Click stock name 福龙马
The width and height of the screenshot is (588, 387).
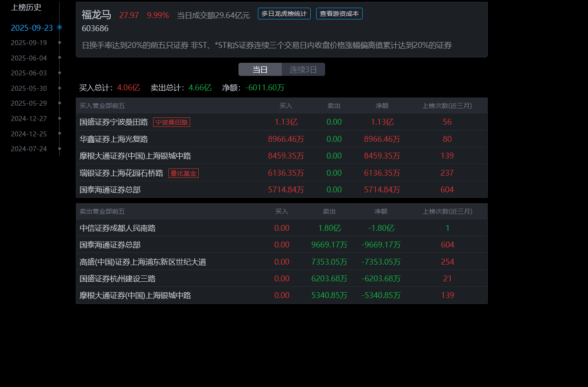point(96,14)
